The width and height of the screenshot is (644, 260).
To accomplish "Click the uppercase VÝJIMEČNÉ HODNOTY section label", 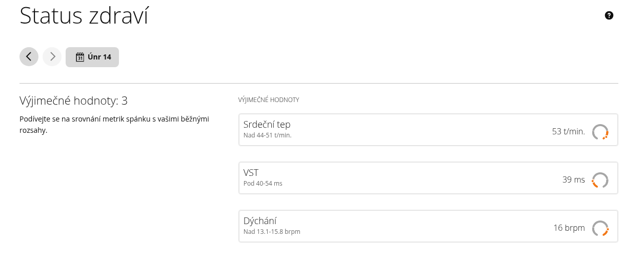I will (269, 100).
